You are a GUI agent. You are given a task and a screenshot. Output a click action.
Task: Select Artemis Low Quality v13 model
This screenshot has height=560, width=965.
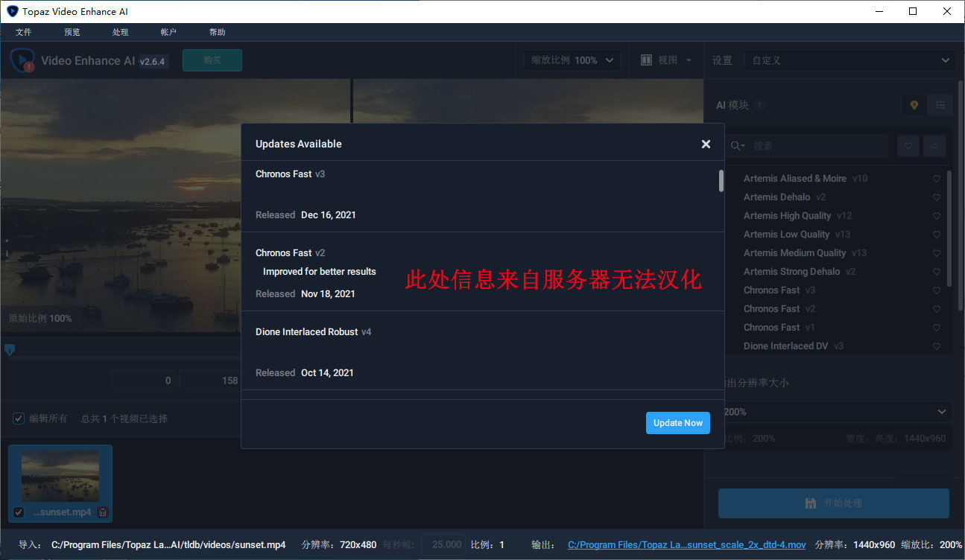tap(797, 235)
